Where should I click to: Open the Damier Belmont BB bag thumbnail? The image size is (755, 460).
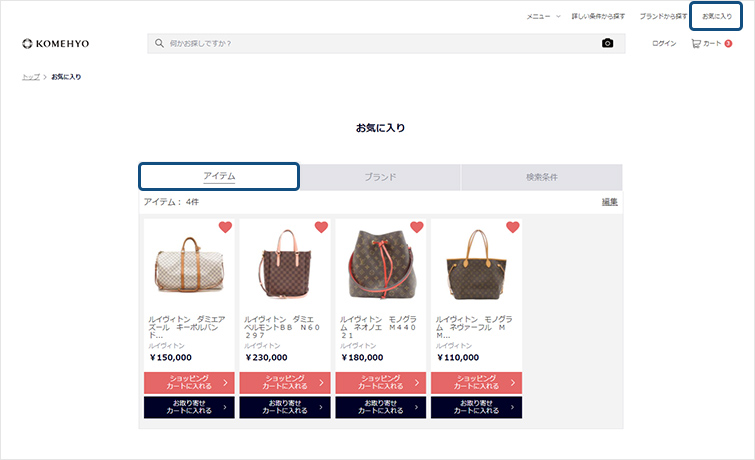(x=285, y=264)
